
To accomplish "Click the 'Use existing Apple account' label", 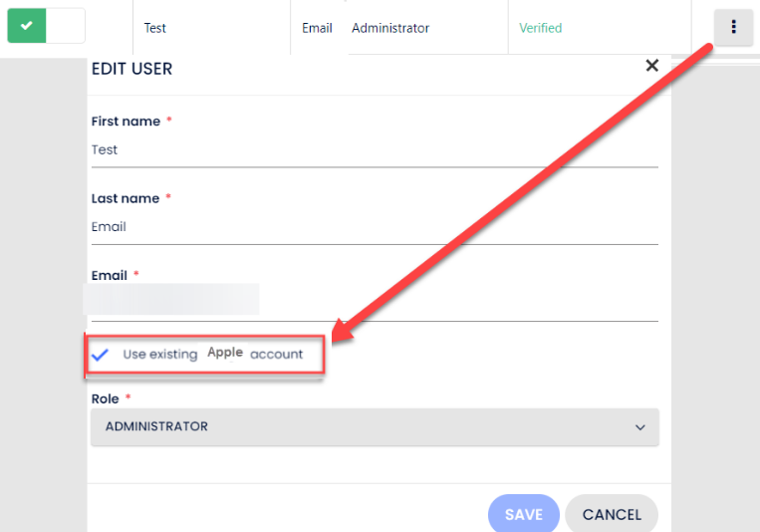I will click(x=212, y=354).
